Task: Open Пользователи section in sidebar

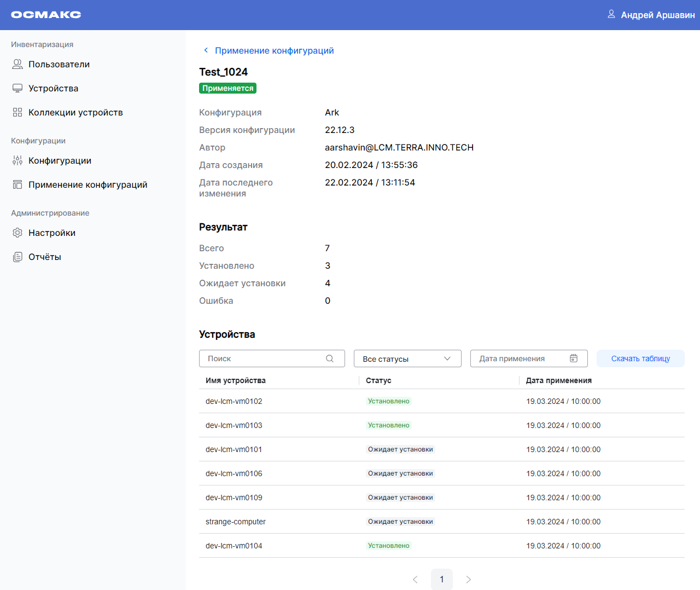Action: 59,65
